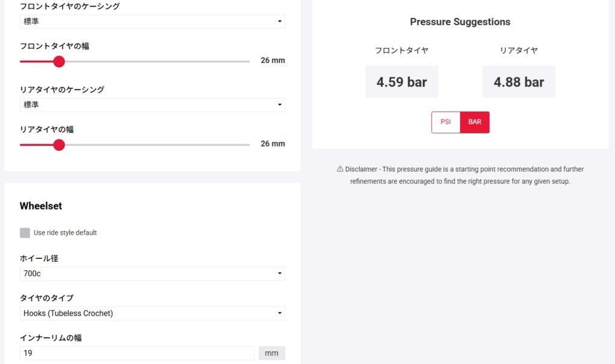
Task: Expand the タイヤのタイプ Hooks dropdown
Action: tap(152, 314)
